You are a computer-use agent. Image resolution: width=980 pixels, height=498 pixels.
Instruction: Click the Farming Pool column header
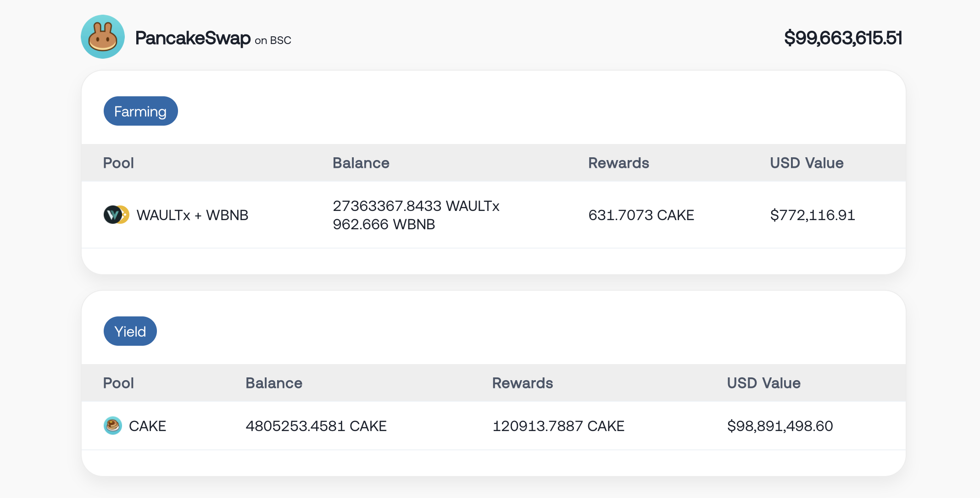coord(118,163)
